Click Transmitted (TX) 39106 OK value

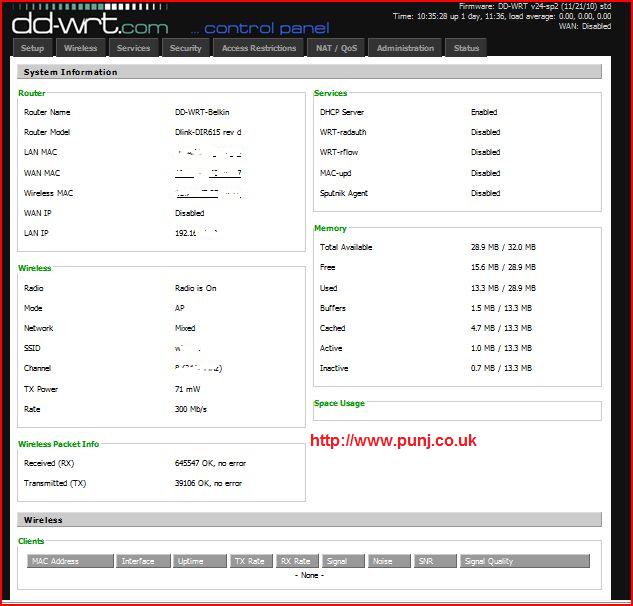(208, 483)
